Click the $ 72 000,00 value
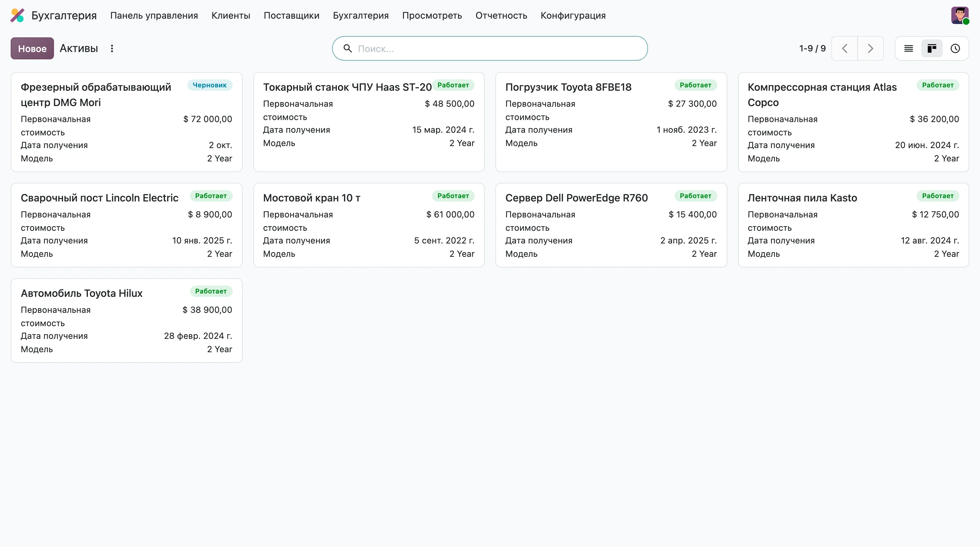 point(208,119)
